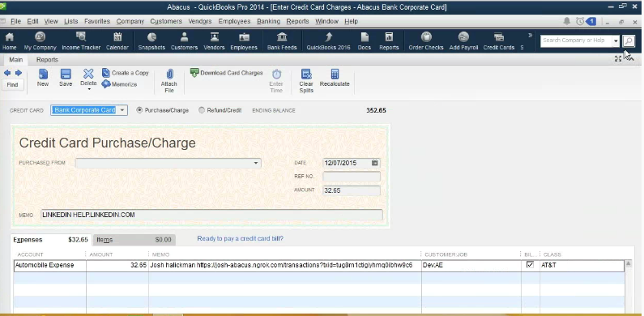The height and width of the screenshot is (316, 644).
Task: Open My Company from the icon bar
Action: [x=41, y=41]
